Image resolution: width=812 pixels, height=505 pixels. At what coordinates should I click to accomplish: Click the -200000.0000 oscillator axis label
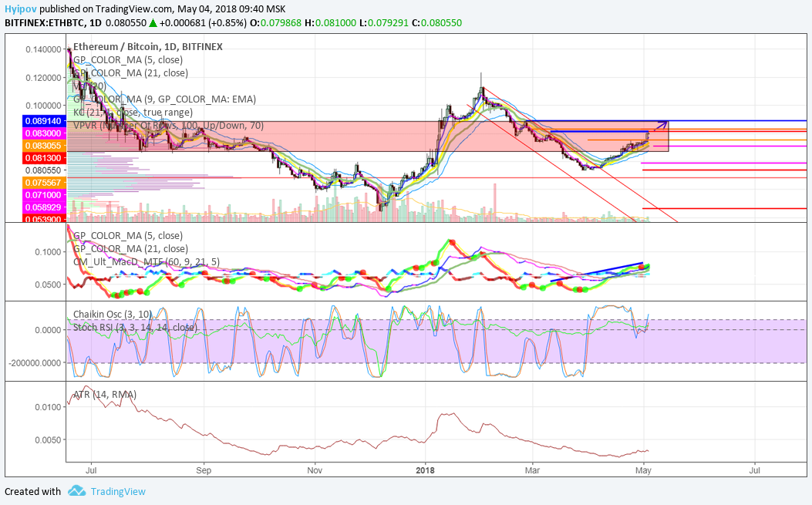pyautogui.click(x=35, y=363)
